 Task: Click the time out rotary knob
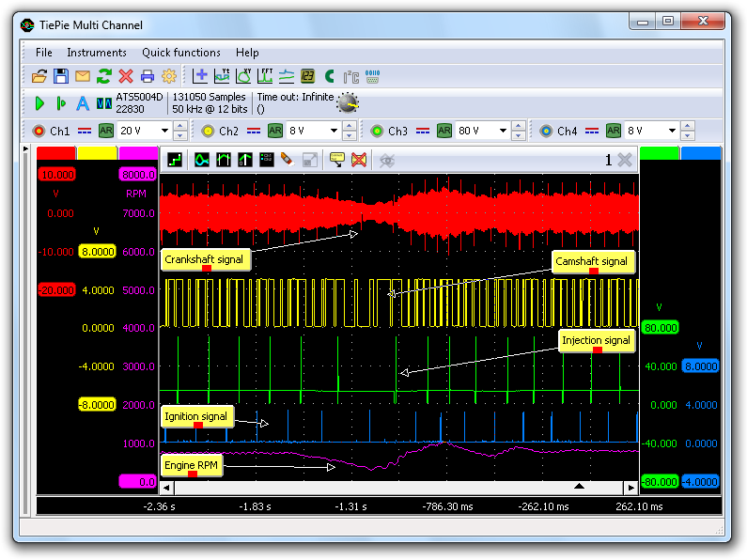[348, 102]
